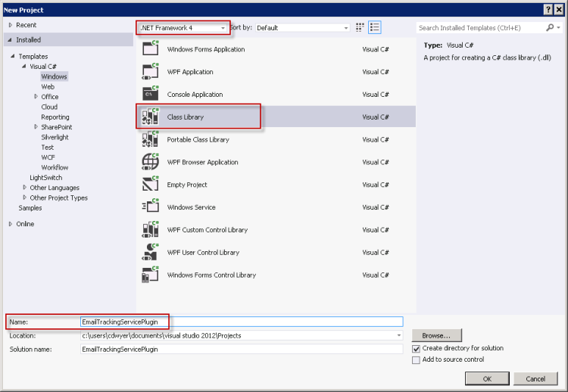568x392 pixels.
Task: Close the New Project dialog
Action: coord(559,10)
